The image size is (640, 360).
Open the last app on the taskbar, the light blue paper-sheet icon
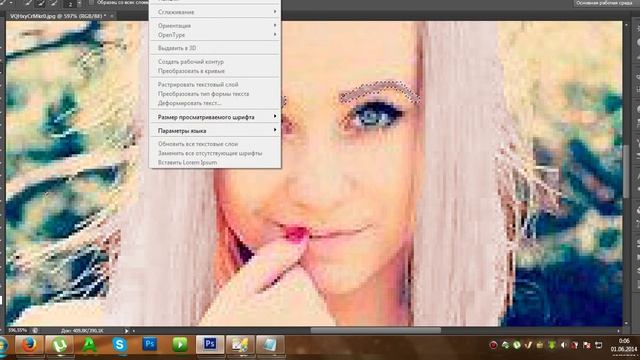pyautogui.click(x=270, y=345)
